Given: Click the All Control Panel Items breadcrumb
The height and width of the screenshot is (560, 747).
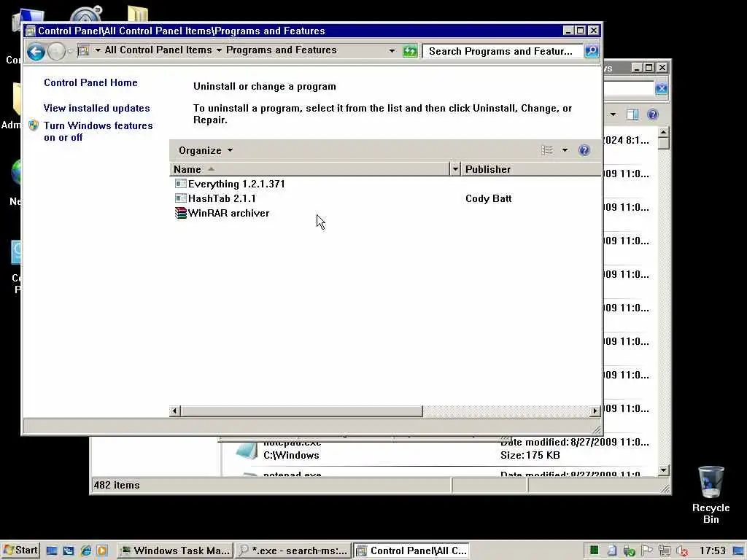Looking at the screenshot, I should tap(158, 50).
